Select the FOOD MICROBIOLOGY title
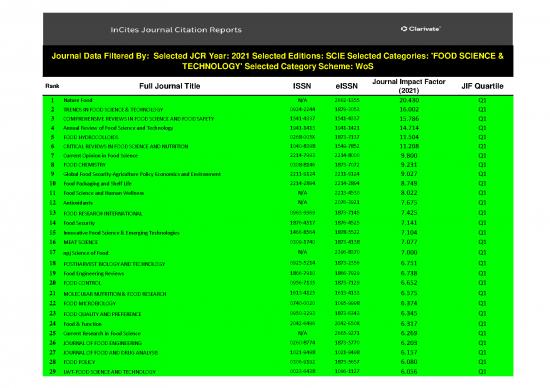This screenshot has width=550, height=388. click(90, 303)
